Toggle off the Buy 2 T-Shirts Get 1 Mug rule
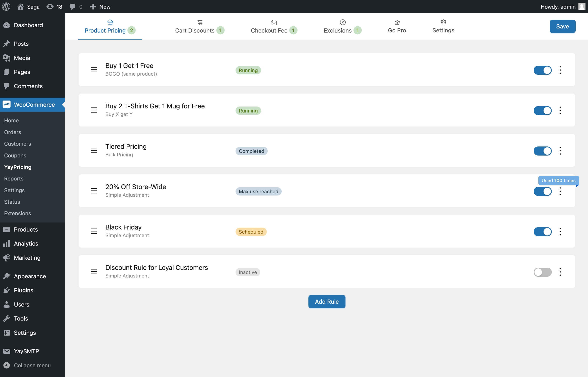This screenshot has height=377, width=588. pos(542,110)
